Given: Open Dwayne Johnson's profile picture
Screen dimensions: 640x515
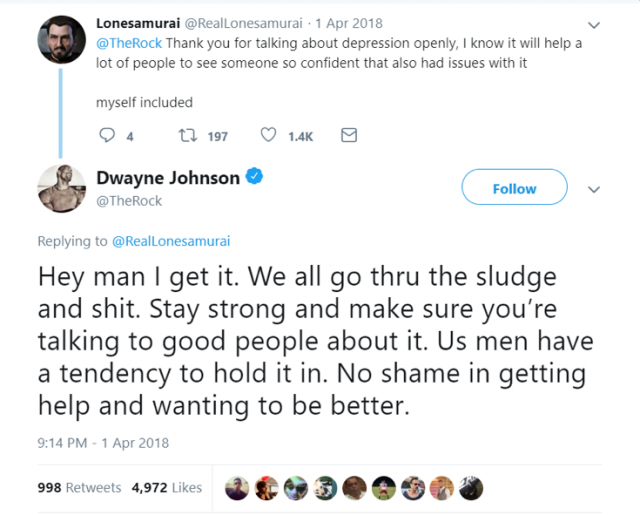Looking at the screenshot, I should pos(61,187).
